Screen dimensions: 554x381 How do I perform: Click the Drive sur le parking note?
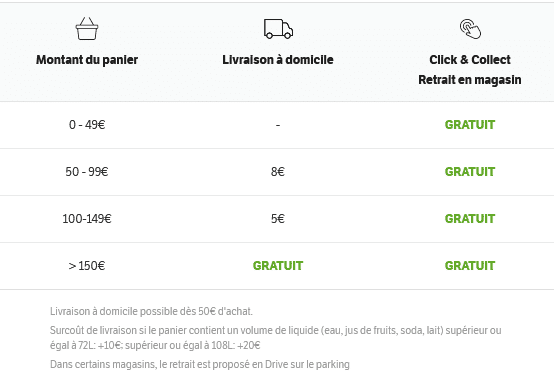click(x=200, y=364)
